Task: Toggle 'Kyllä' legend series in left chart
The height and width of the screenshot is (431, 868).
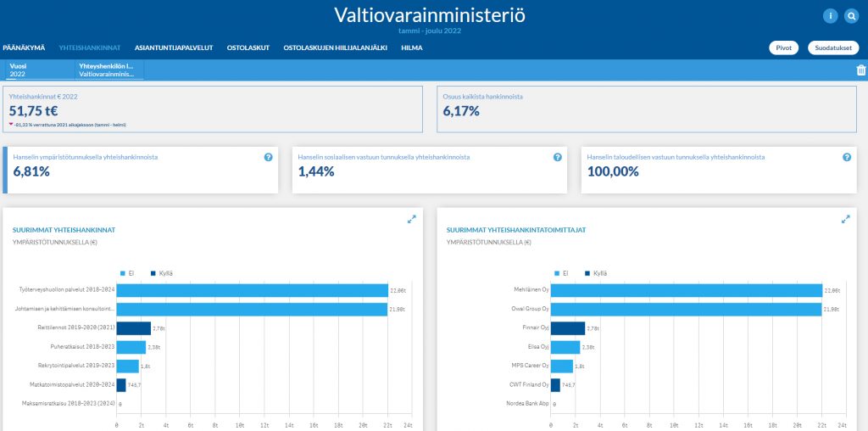Action: click(161, 273)
